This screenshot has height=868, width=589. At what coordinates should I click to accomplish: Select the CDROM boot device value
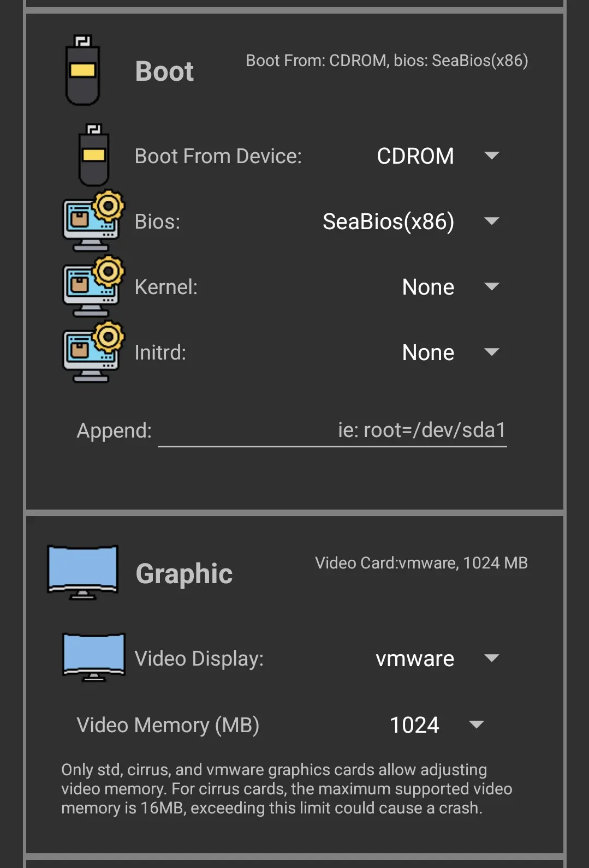[415, 156]
